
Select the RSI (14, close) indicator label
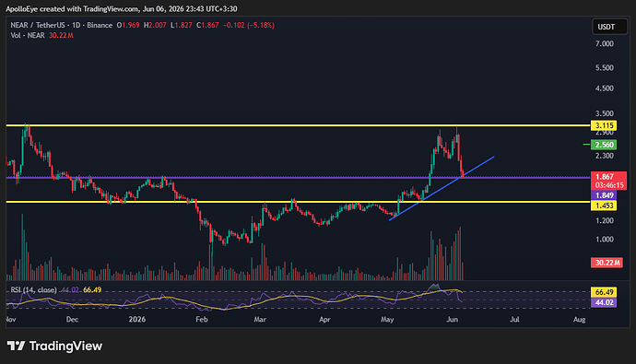(x=34, y=290)
